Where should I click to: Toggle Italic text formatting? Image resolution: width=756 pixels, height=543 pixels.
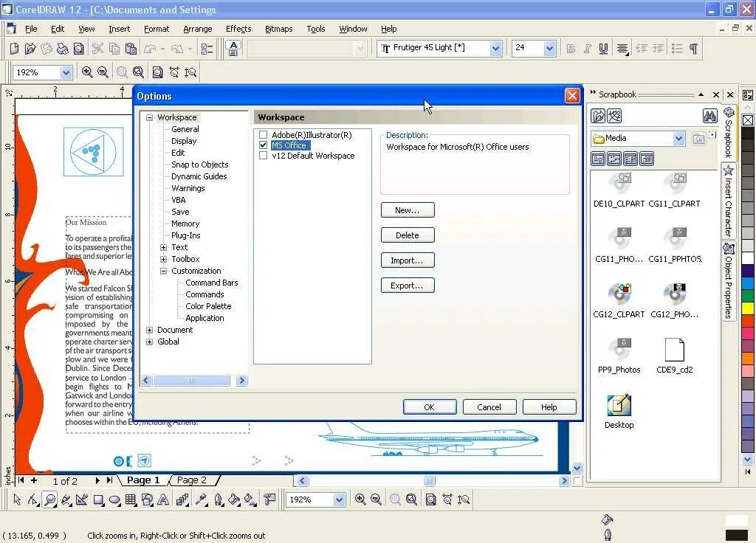(x=587, y=48)
